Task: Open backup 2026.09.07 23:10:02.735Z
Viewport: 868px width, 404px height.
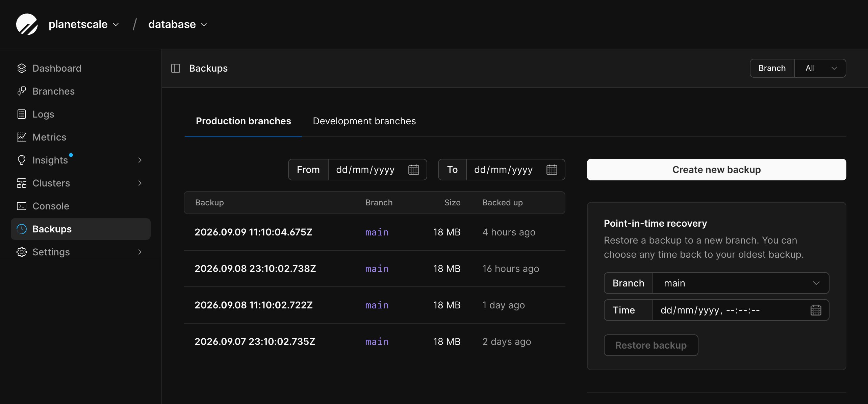Action: tap(255, 342)
